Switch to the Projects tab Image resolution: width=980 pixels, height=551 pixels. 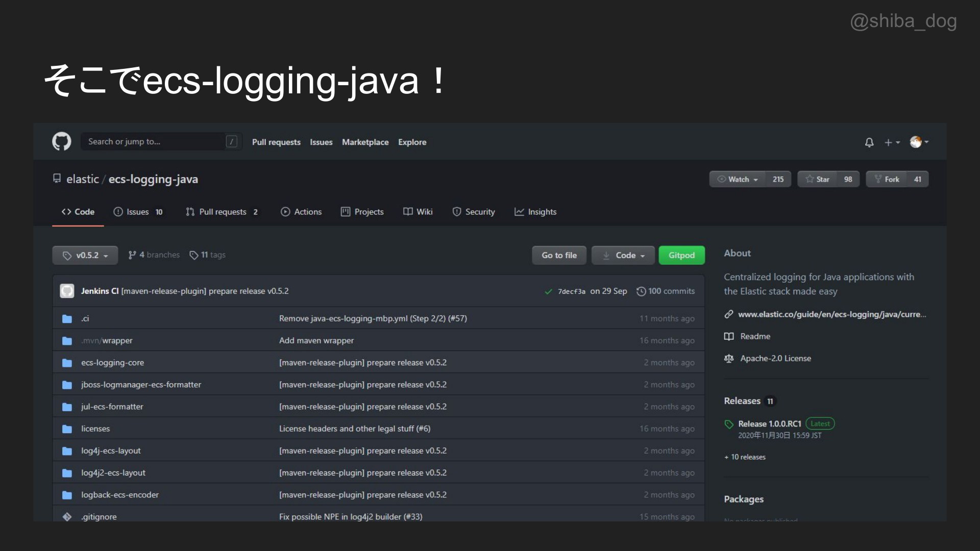pyautogui.click(x=362, y=212)
